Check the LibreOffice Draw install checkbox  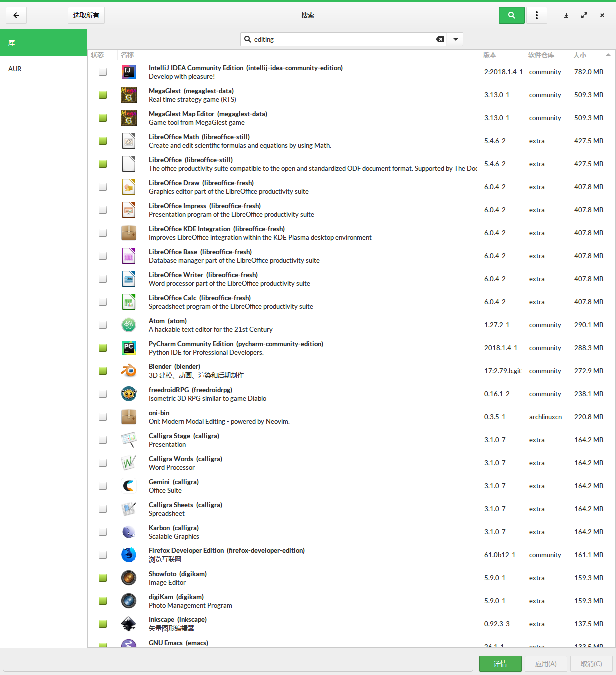tap(103, 187)
